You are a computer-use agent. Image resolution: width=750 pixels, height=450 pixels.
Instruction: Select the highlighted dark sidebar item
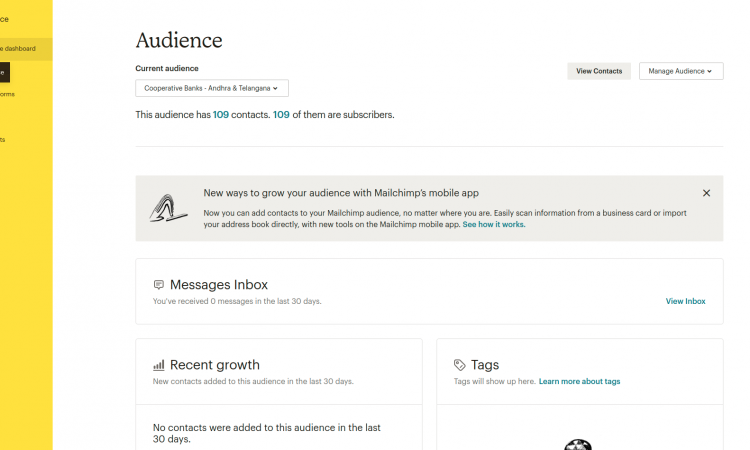4,72
